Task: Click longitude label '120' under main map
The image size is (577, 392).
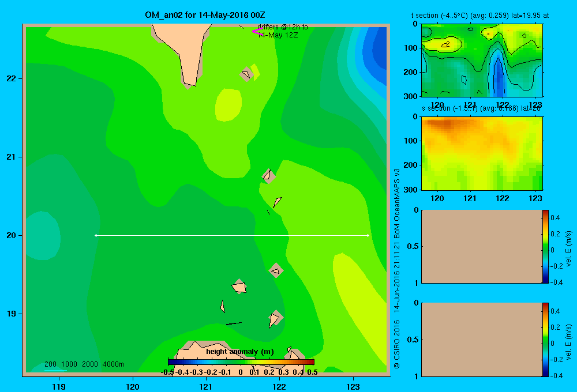Action: pyautogui.click(x=133, y=386)
